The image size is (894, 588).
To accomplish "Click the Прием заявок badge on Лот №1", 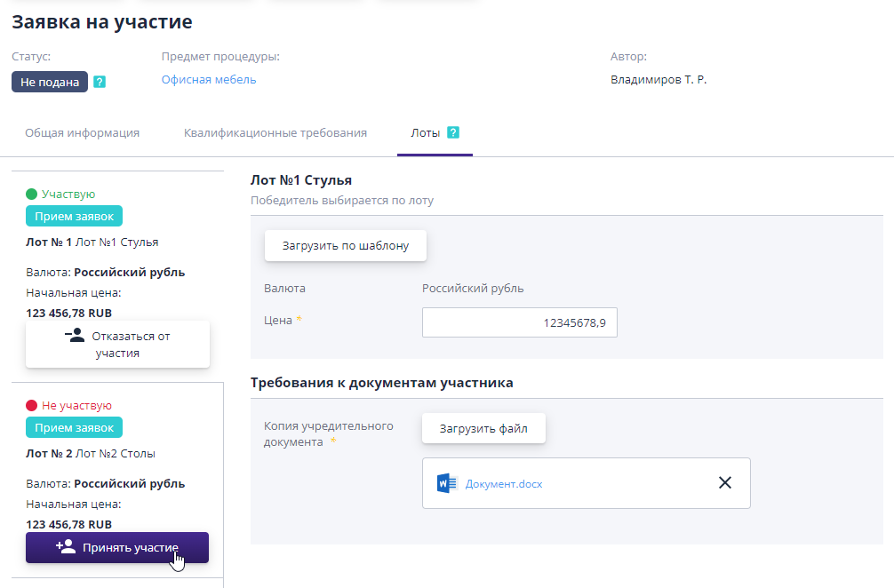I will pos(74,216).
